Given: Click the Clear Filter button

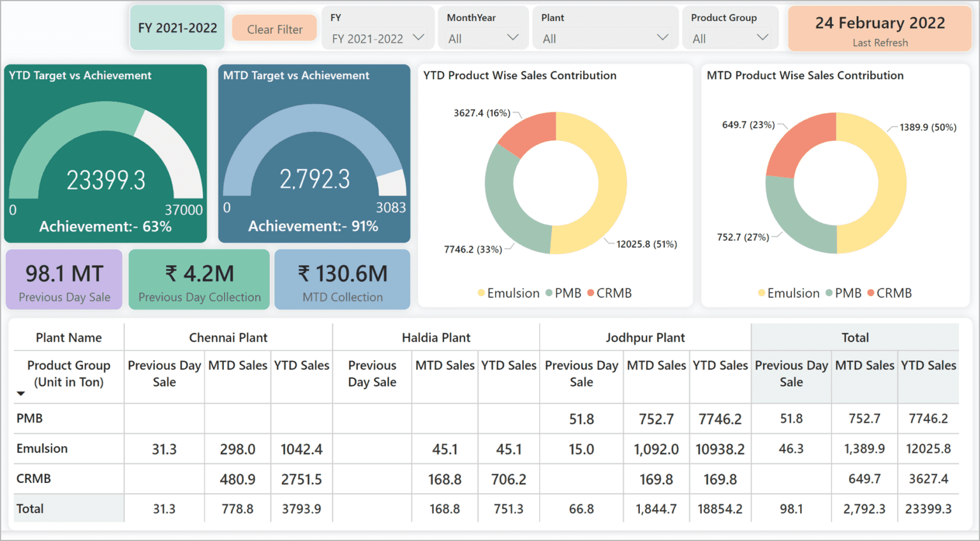Looking at the screenshot, I should (x=274, y=28).
